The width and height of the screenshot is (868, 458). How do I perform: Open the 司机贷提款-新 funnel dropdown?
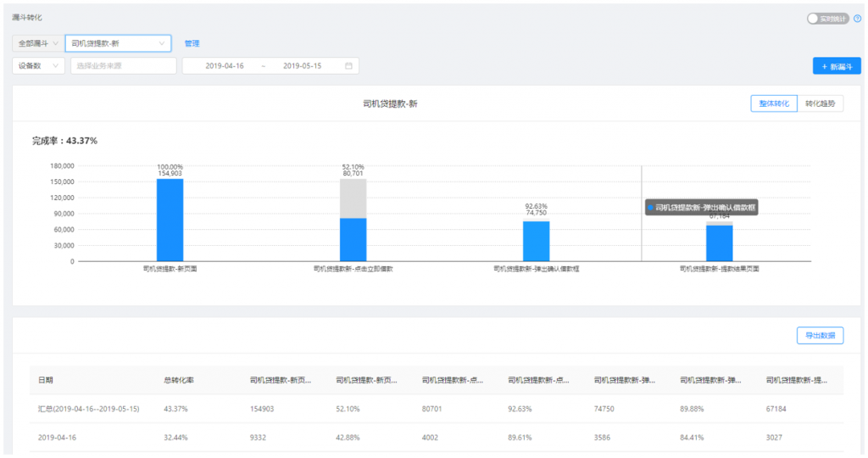pos(118,43)
